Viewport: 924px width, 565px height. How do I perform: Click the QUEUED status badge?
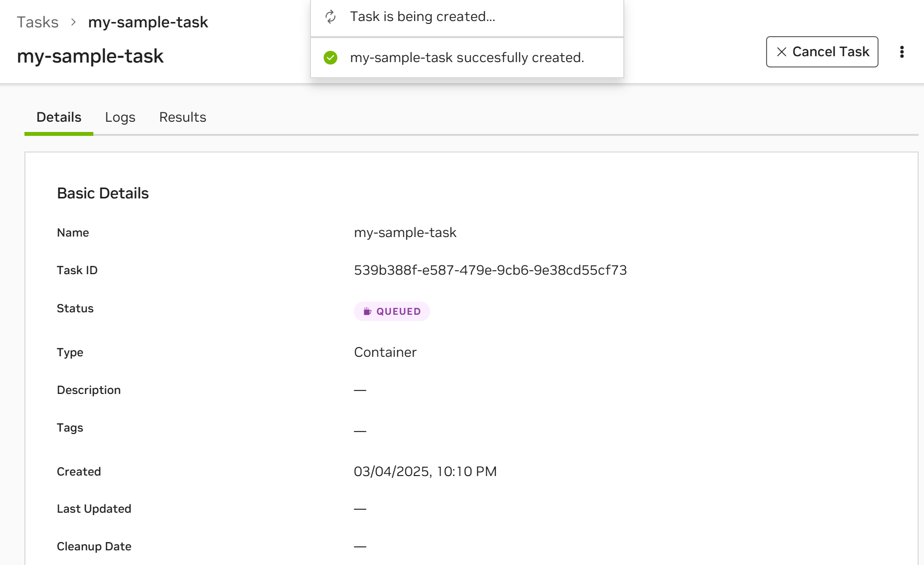[x=392, y=311]
